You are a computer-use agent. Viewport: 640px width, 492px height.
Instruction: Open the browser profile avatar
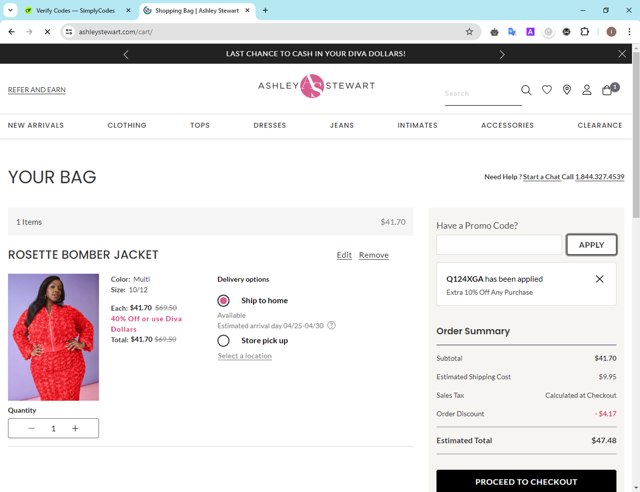point(611,31)
